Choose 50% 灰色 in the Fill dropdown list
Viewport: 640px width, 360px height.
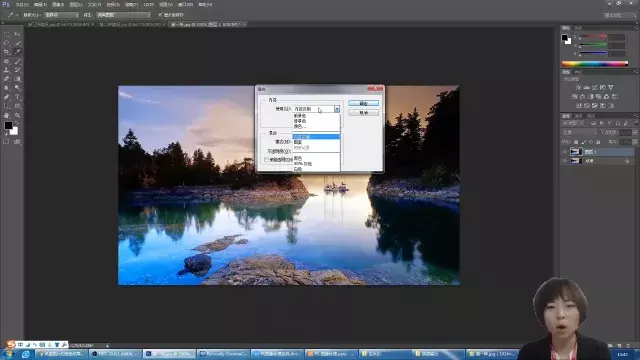303,163
